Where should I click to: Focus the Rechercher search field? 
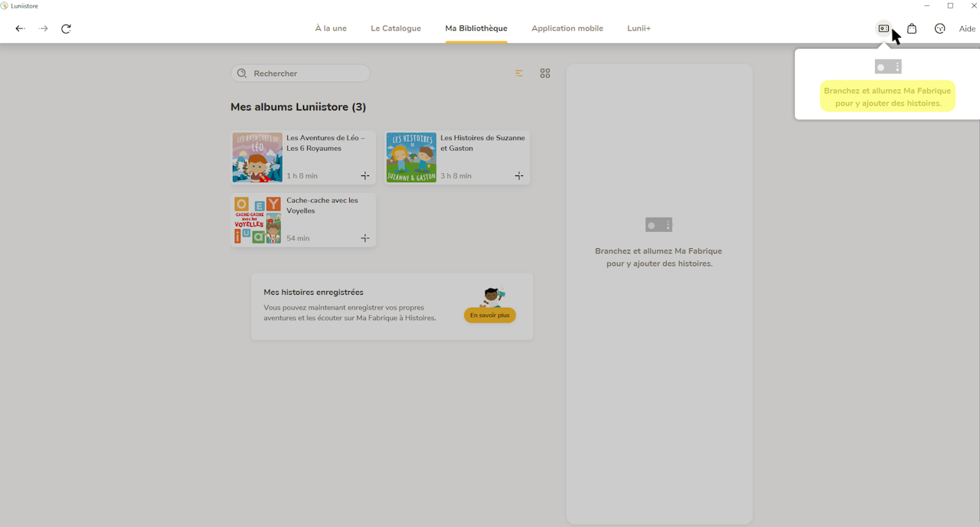[x=300, y=74]
